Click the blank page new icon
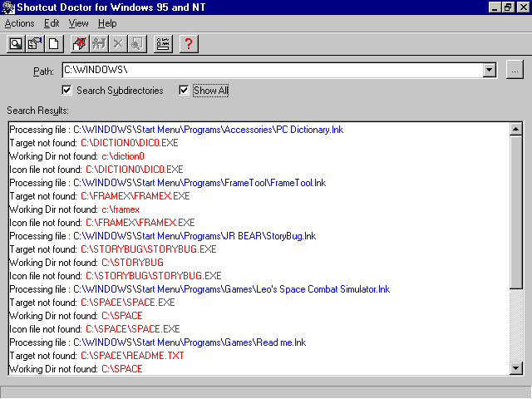532x399 pixels. pos(52,44)
